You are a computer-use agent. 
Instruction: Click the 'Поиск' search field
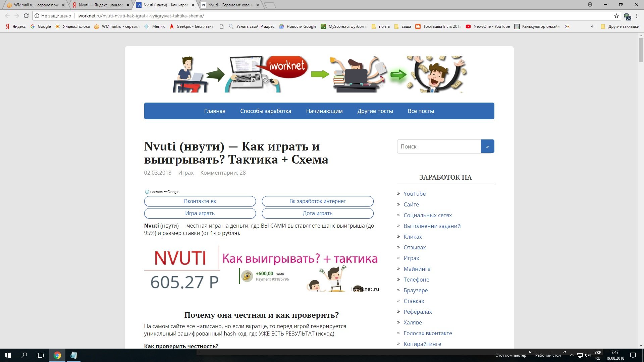(x=439, y=146)
